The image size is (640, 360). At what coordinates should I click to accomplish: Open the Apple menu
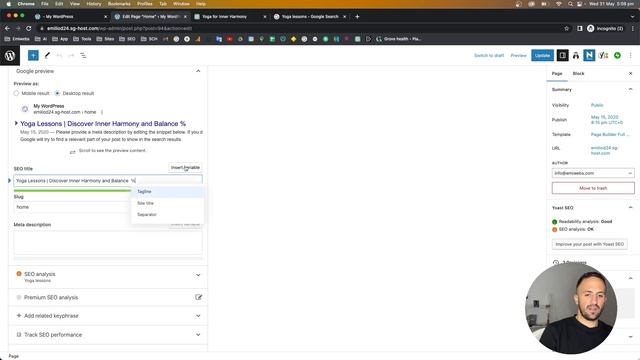point(9,4)
